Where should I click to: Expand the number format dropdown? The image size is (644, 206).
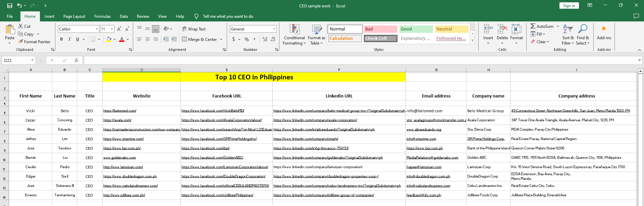(274, 29)
